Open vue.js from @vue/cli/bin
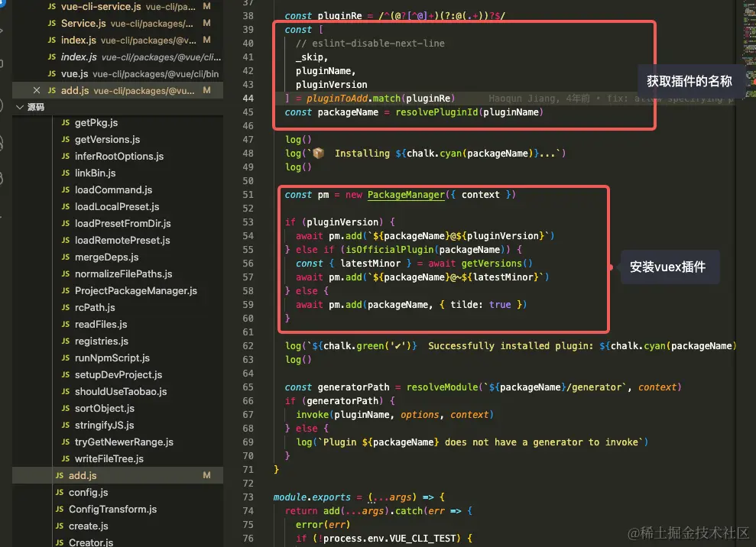756x547 pixels. [x=118, y=74]
